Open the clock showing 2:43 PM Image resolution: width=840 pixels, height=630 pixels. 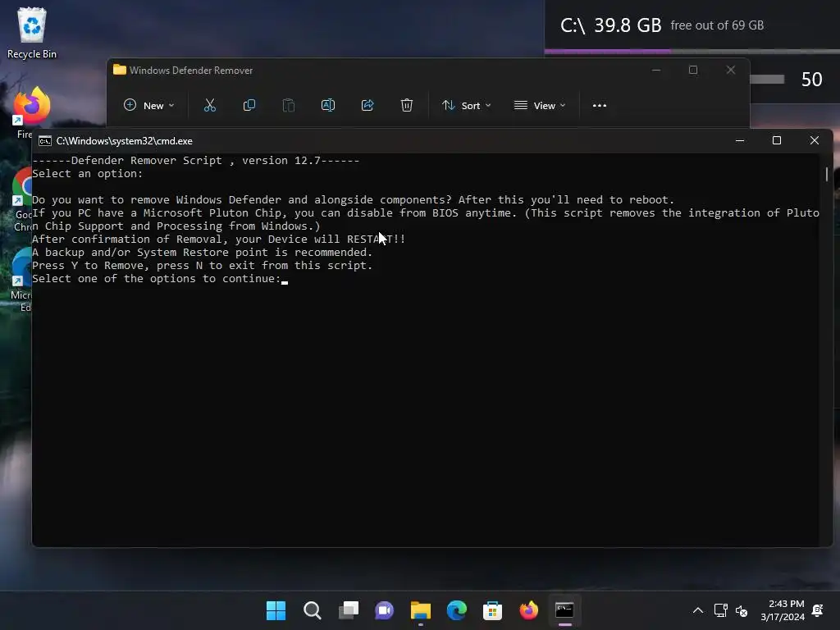tap(783, 610)
